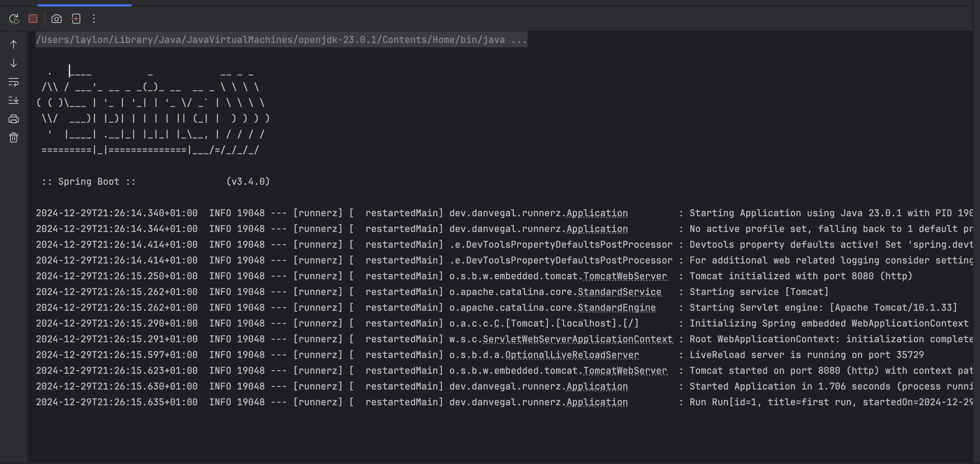The image size is (980, 464).
Task: Toggle scroll to end of console
Action: 14,100
